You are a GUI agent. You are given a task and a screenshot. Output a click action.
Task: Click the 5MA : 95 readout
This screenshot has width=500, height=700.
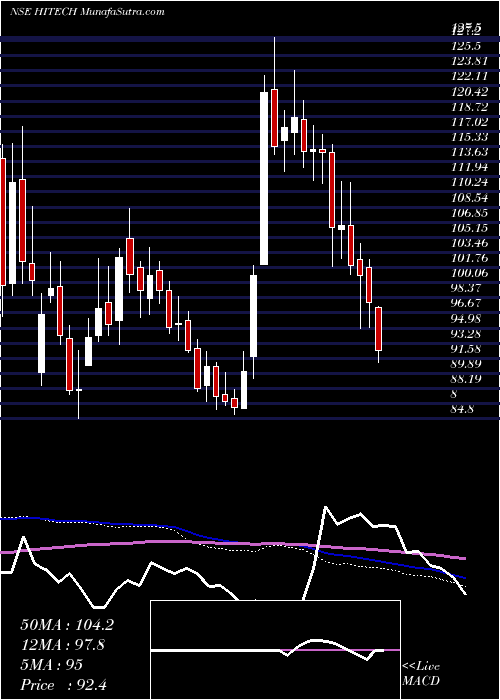click(51, 665)
